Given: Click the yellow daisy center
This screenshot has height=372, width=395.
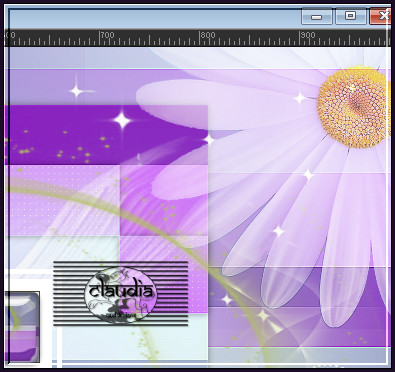Looking at the screenshot, I should pyautogui.click(x=354, y=107).
